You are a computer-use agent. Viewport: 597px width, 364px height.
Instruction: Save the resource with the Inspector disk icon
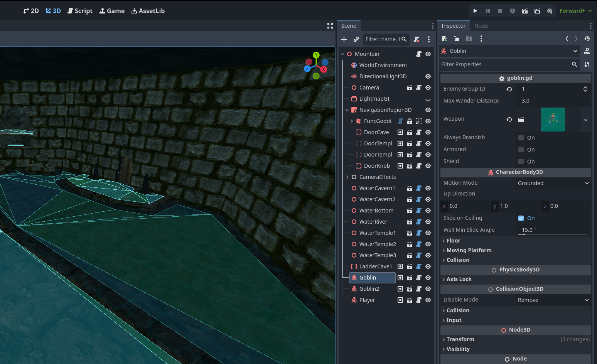469,39
